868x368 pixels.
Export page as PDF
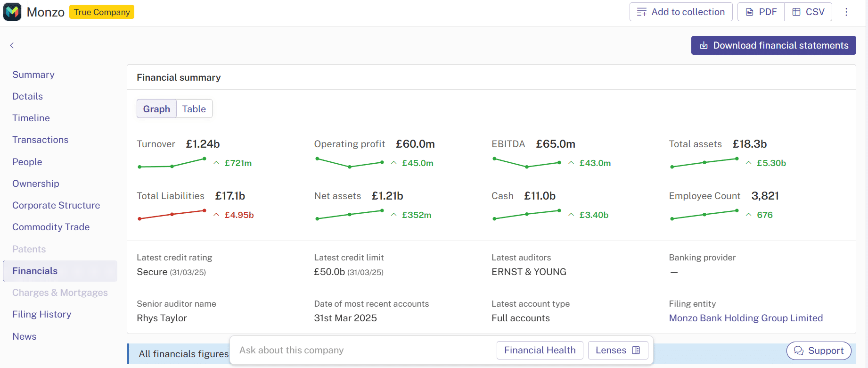761,12
